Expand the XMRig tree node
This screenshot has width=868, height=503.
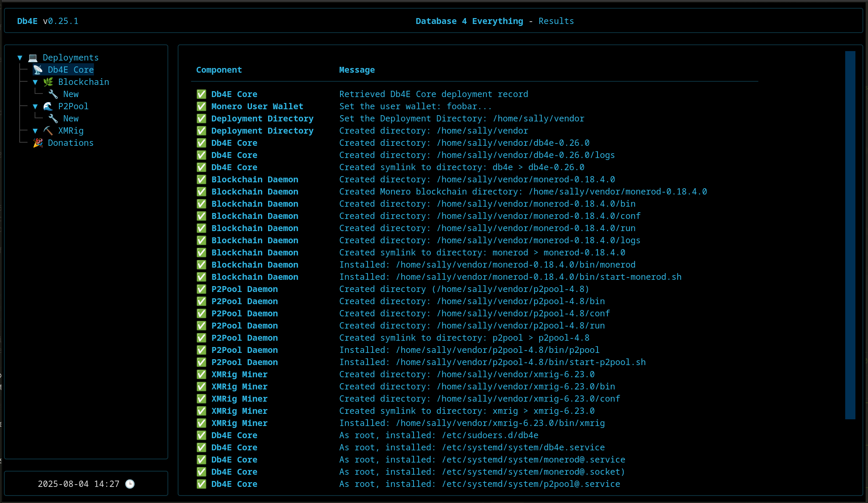click(x=35, y=131)
